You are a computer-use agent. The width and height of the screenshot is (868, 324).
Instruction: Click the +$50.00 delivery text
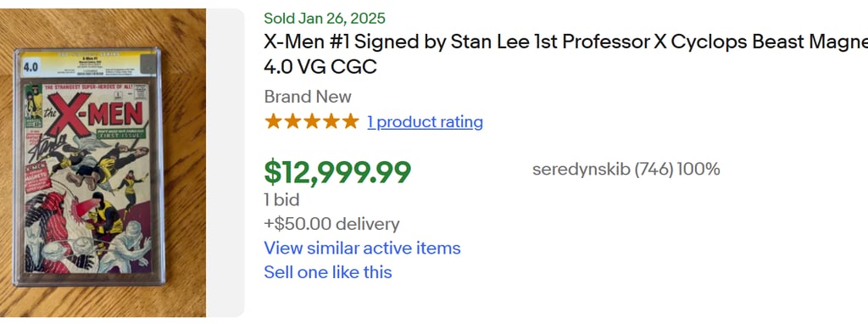coord(331,224)
